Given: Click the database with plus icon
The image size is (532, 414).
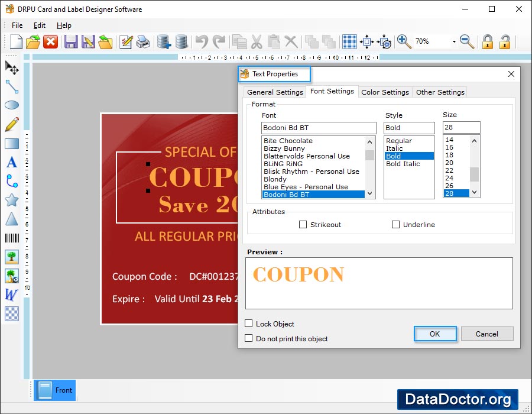Looking at the screenshot, I should pos(164,42).
